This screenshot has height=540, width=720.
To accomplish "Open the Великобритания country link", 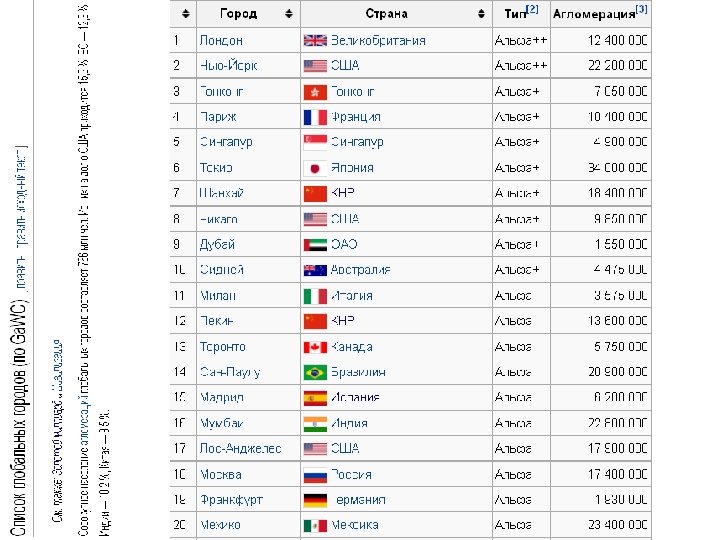I will 378,40.
